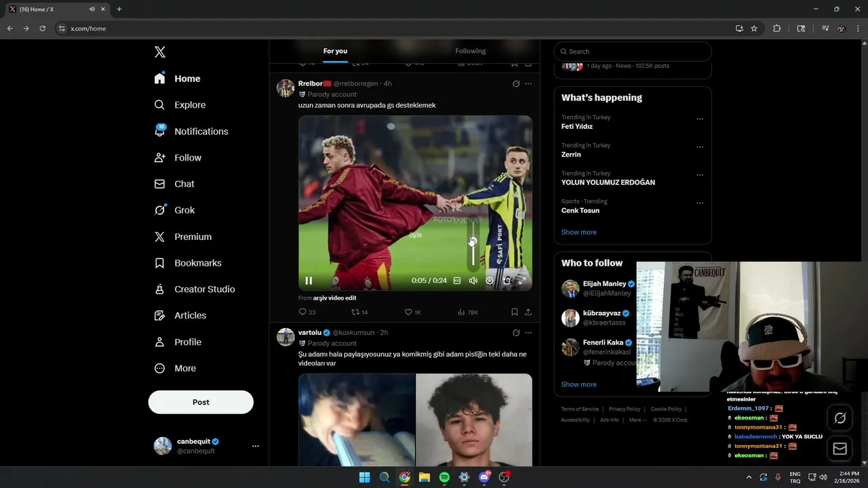This screenshot has width=868, height=488.
Task: Open arşiv video edit source link
Action: (334, 298)
